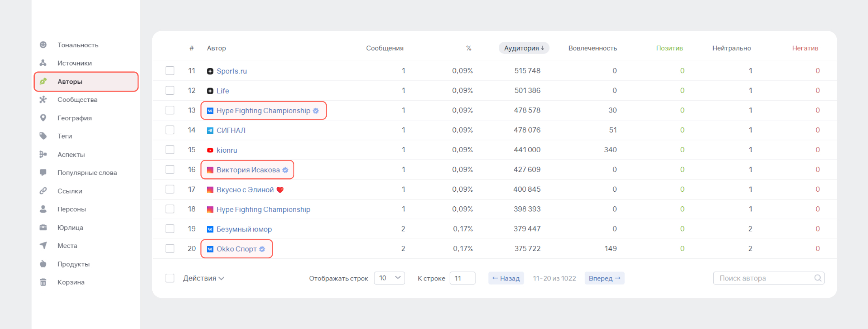The image size is (868, 329).
Task: Click the Аспекты sidebar icon
Action: (x=43, y=154)
